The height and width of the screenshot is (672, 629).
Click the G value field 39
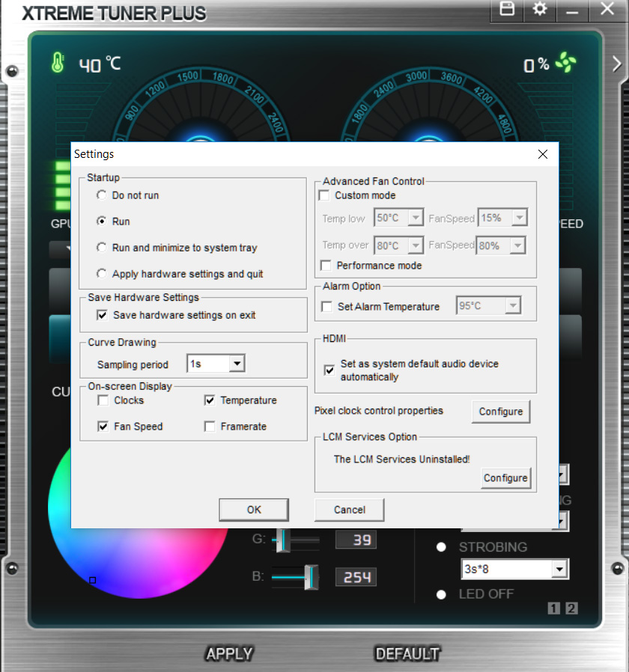tap(356, 540)
